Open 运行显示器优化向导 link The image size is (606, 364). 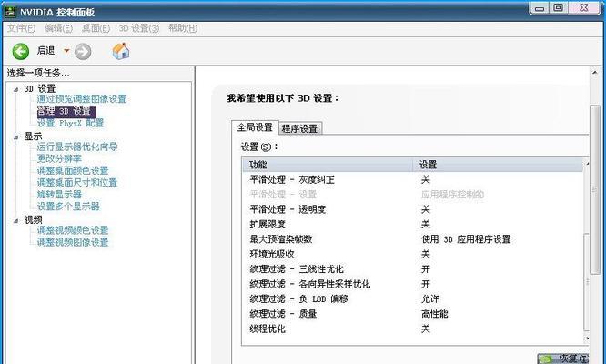pyautogui.click(x=77, y=147)
